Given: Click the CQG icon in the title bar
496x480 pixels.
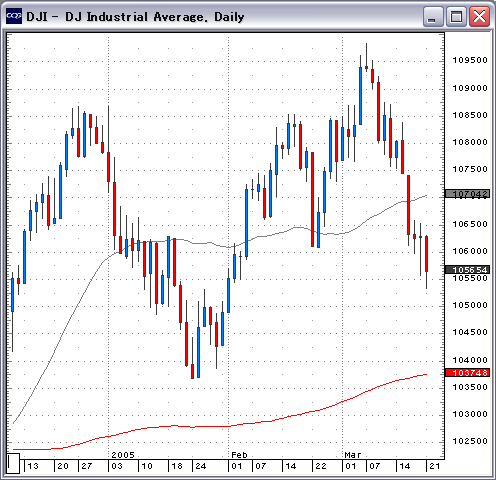Looking at the screenshot, I should coord(14,16).
